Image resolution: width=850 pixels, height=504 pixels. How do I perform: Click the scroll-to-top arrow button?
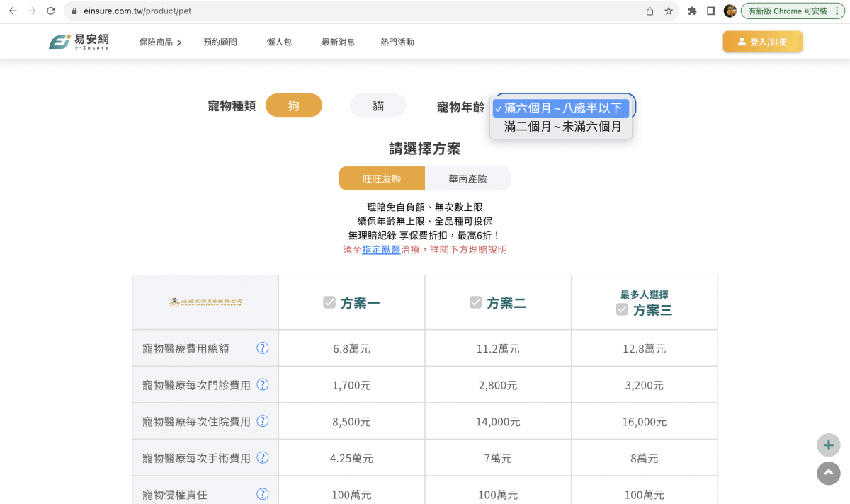(828, 473)
